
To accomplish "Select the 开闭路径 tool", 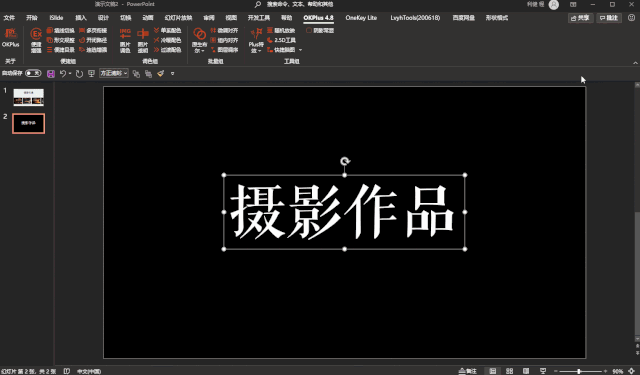I will pyautogui.click(x=93, y=40).
